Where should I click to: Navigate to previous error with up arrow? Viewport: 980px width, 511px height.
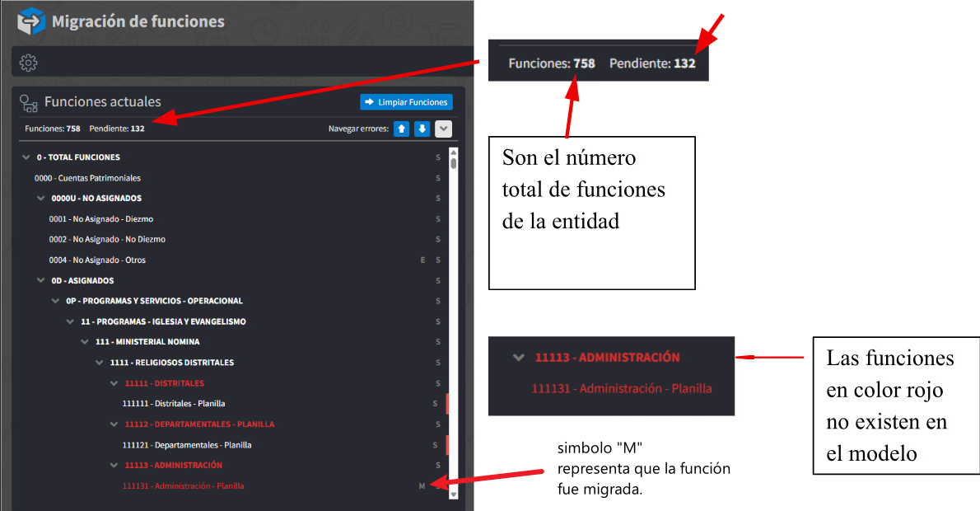tap(401, 129)
